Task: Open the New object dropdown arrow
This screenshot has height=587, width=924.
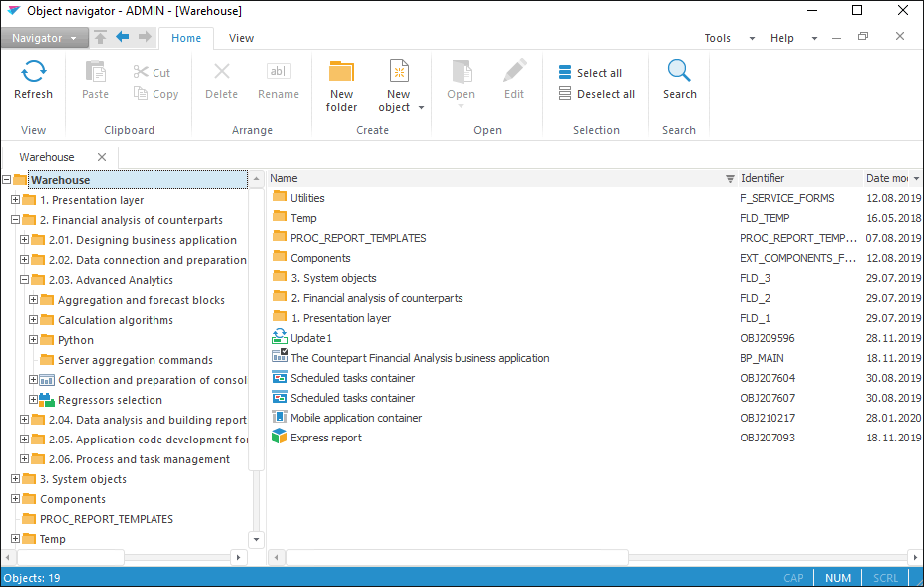Action: pyautogui.click(x=421, y=108)
